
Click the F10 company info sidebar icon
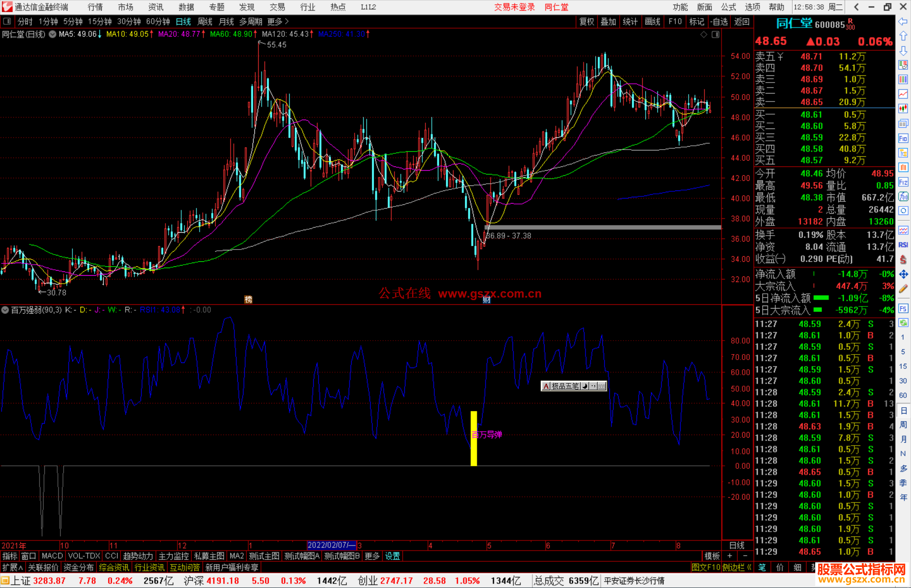(903, 138)
